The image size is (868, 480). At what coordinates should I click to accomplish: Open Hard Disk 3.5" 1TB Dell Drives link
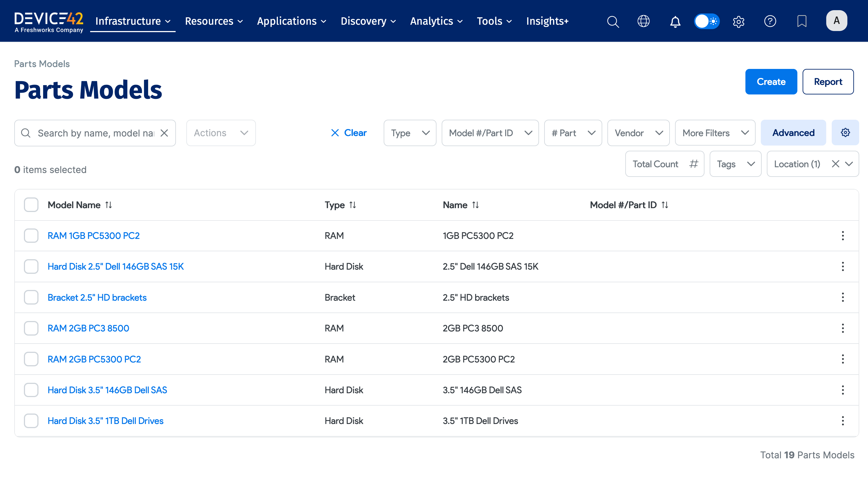pos(106,421)
